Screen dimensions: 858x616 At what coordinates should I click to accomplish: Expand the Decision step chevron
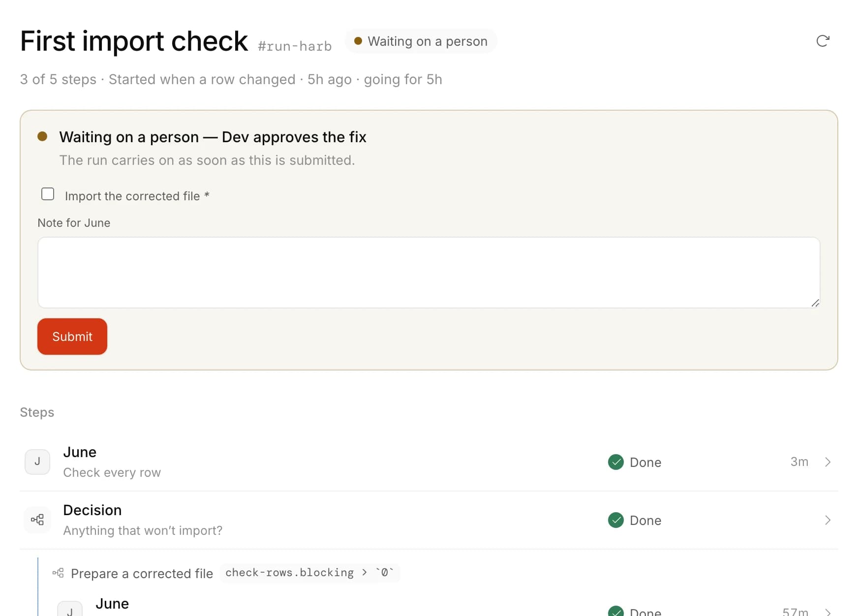point(827,520)
